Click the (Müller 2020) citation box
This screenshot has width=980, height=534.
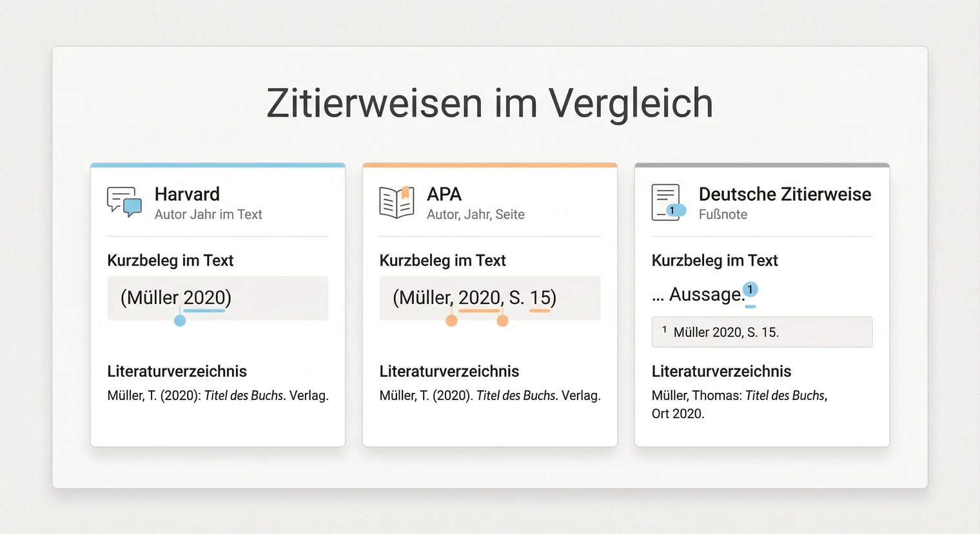(x=217, y=298)
